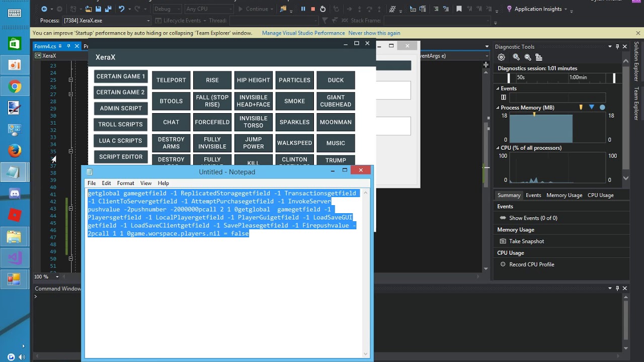This screenshot has width=644, height=362.
Task: Zoom in on the diagnostics timeline
Action: point(516,57)
